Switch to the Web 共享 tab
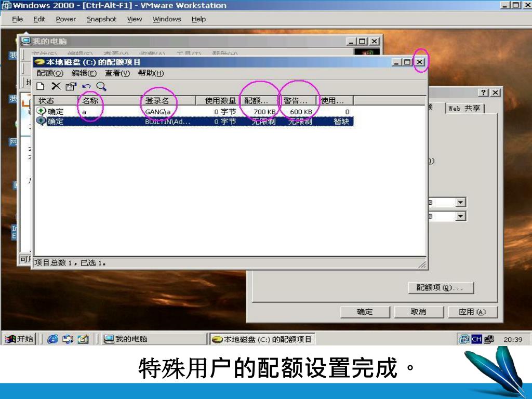The height and width of the screenshot is (399, 532). point(464,108)
